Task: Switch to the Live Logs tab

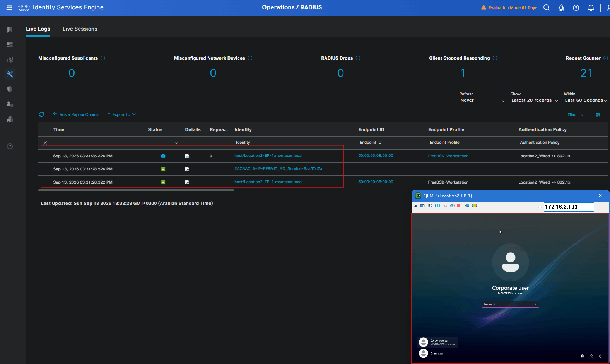Action: pyautogui.click(x=38, y=29)
